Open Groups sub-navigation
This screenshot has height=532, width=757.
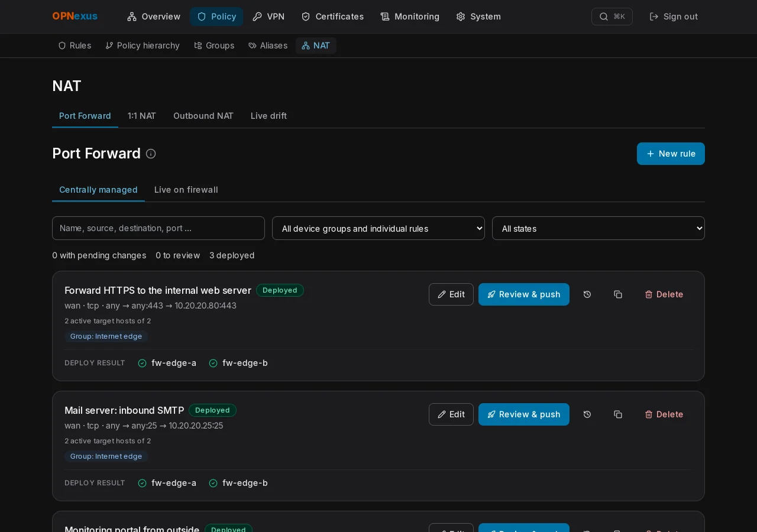(214, 46)
